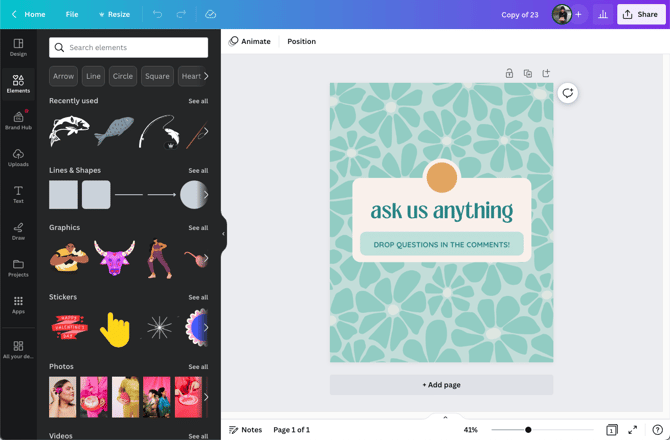Open the comment bubble button
Screen dimensions: 670x440
pyautogui.click(x=567, y=93)
